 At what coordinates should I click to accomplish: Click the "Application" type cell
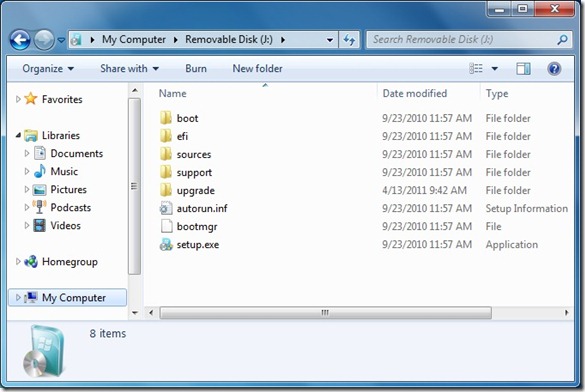[x=512, y=244]
